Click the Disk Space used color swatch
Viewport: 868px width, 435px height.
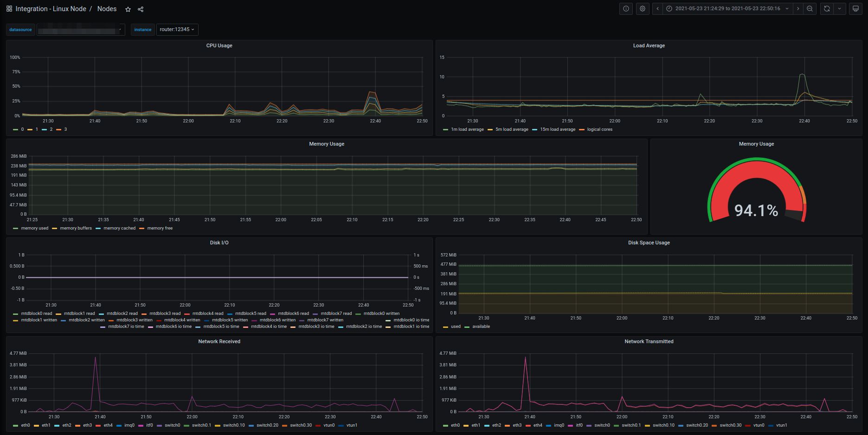(x=446, y=327)
